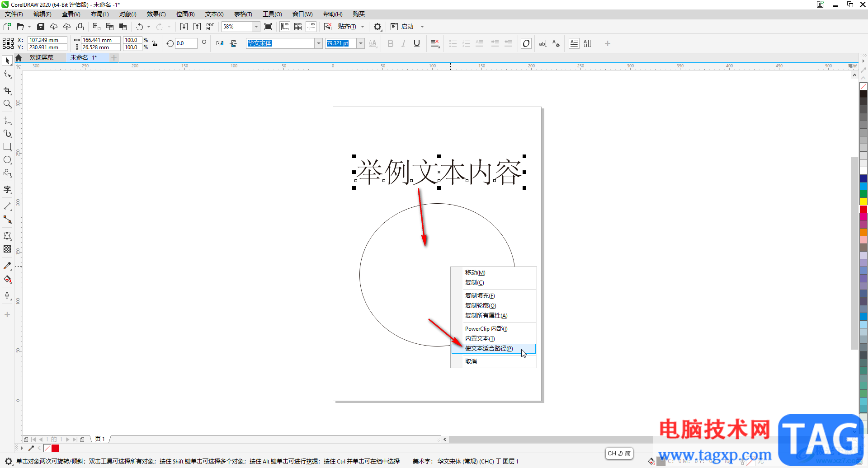The width and height of the screenshot is (868, 468).
Task: Select the Crop tool
Action: pyautogui.click(x=7, y=91)
